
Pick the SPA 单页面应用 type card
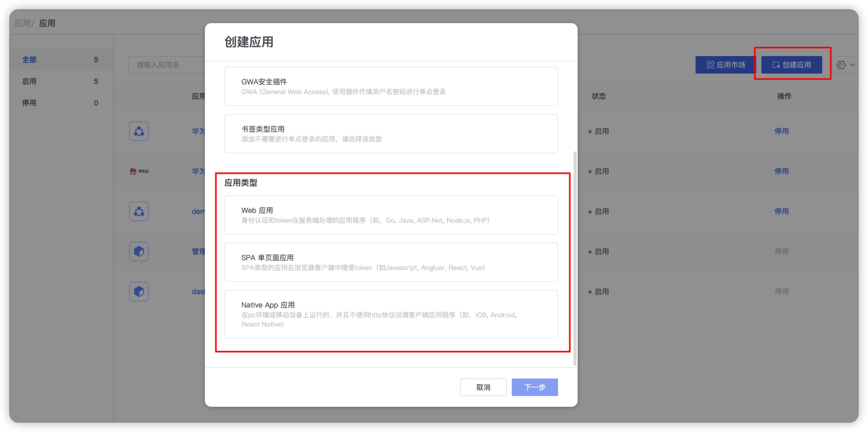(x=391, y=262)
